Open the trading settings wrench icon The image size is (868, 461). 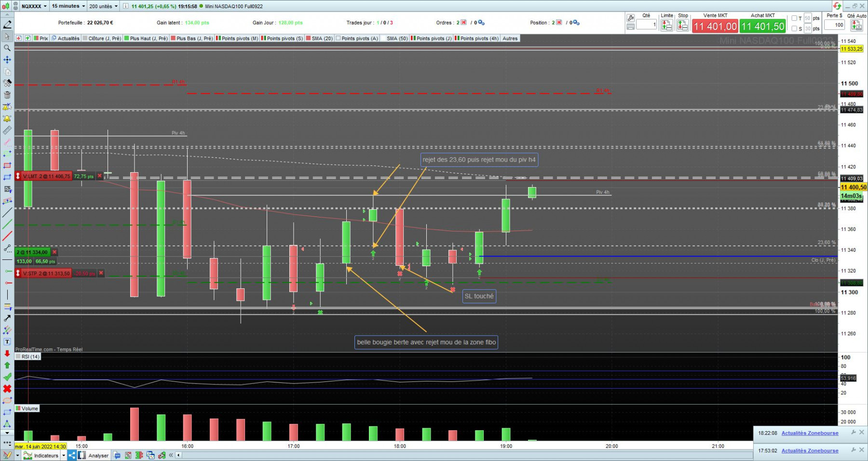pos(631,18)
